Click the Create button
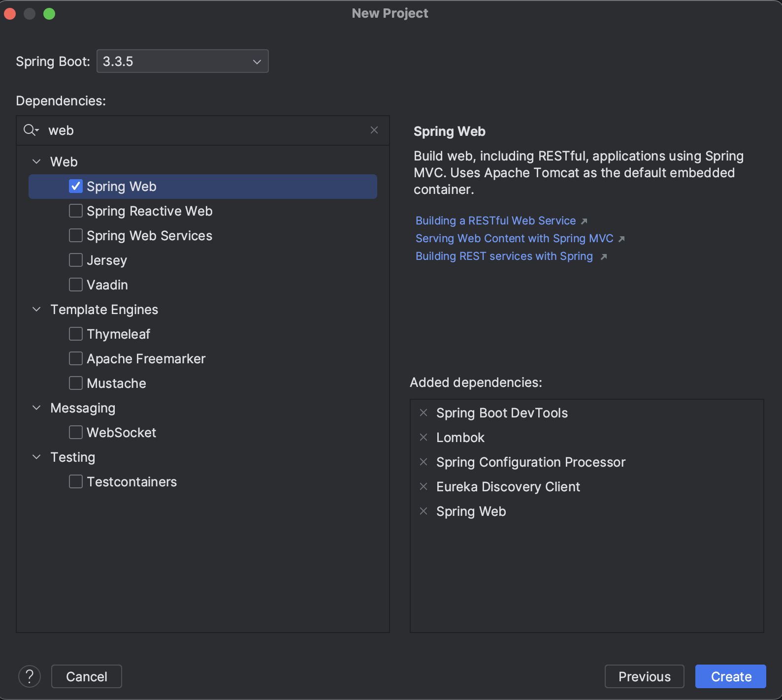The width and height of the screenshot is (782, 700). 730,676
